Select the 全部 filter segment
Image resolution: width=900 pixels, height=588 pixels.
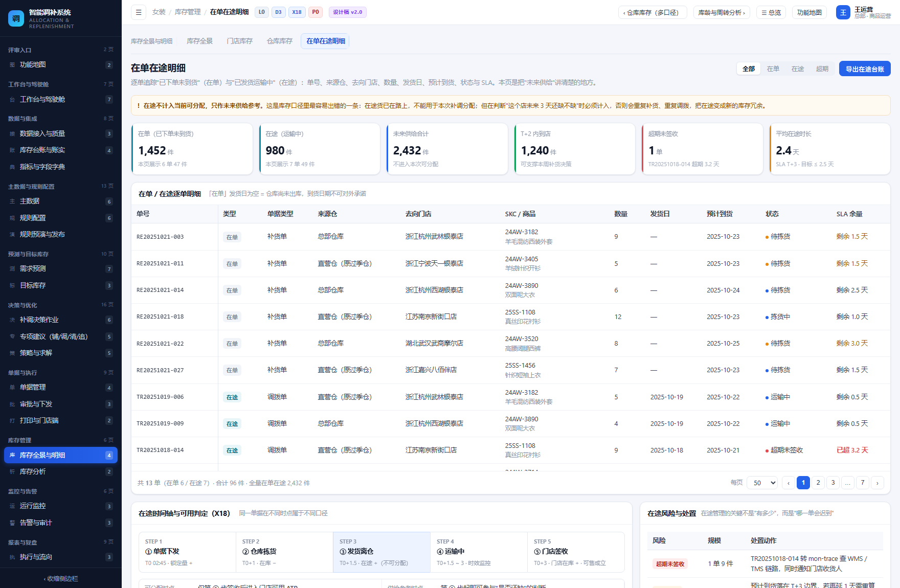pos(749,69)
